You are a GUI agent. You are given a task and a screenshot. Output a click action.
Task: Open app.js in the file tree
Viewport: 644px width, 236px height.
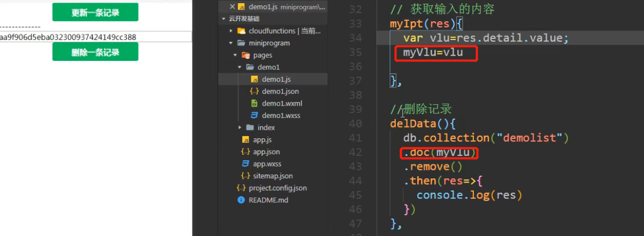pos(262,140)
